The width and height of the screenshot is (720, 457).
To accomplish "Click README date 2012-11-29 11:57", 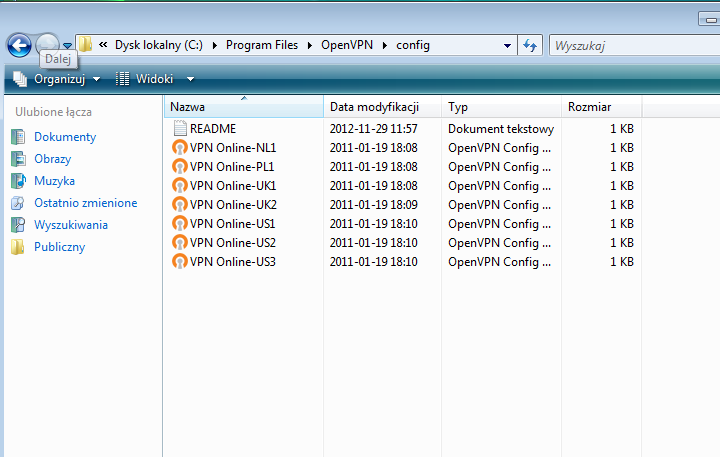I will coord(373,129).
